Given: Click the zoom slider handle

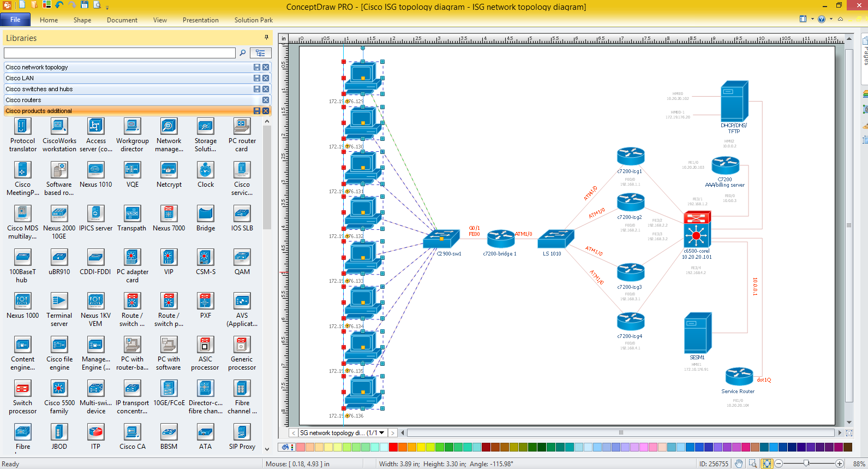Looking at the screenshot, I should tap(806, 464).
